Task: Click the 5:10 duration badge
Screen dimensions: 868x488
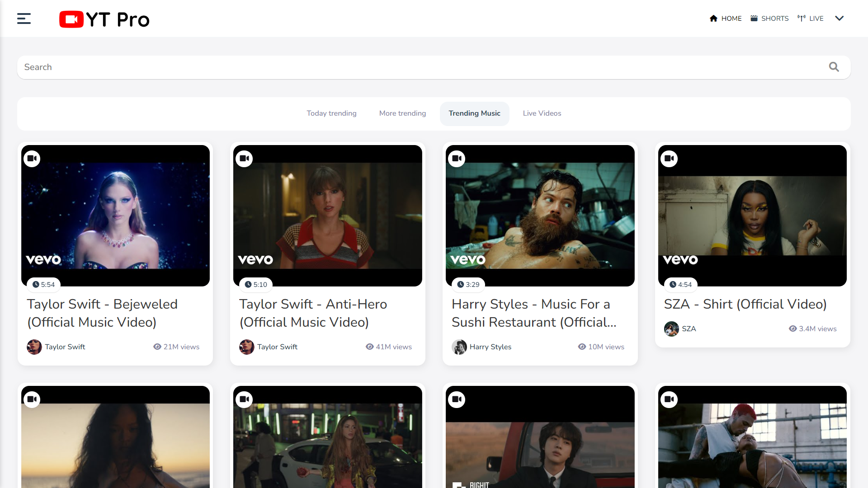Action: click(256, 285)
